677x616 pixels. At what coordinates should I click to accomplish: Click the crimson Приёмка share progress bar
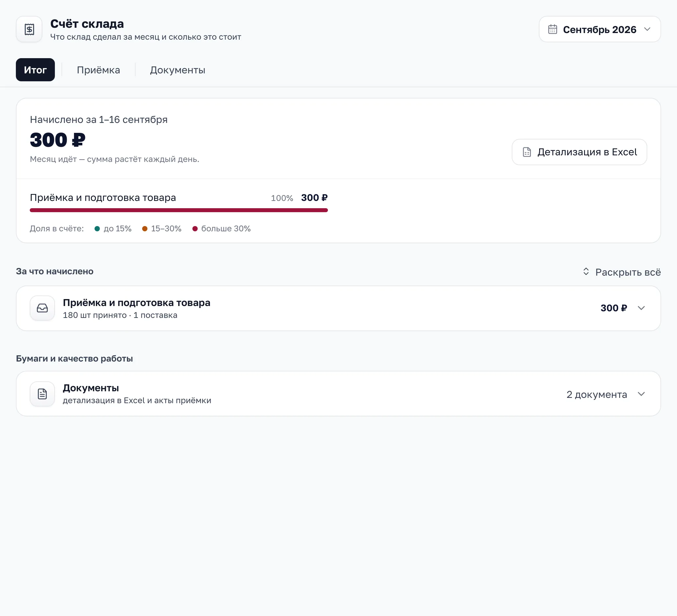click(179, 210)
